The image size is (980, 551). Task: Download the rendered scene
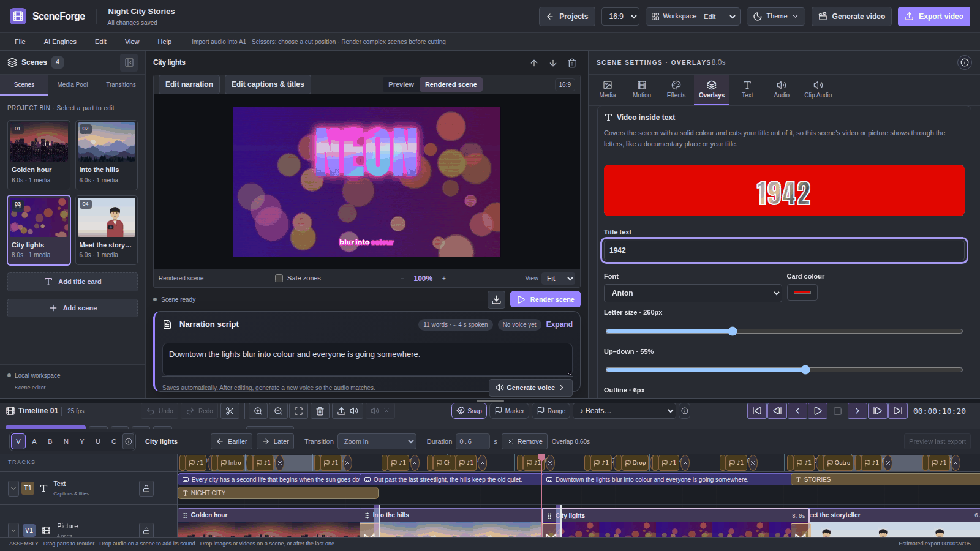click(x=497, y=299)
